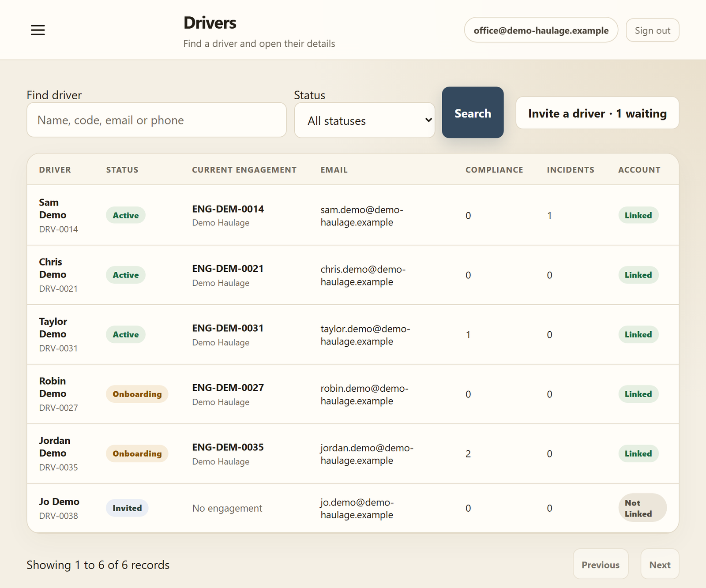This screenshot has height=588, width=706.
Task: Click the Not Linked account badge
Action: click(x=642, y=508)
